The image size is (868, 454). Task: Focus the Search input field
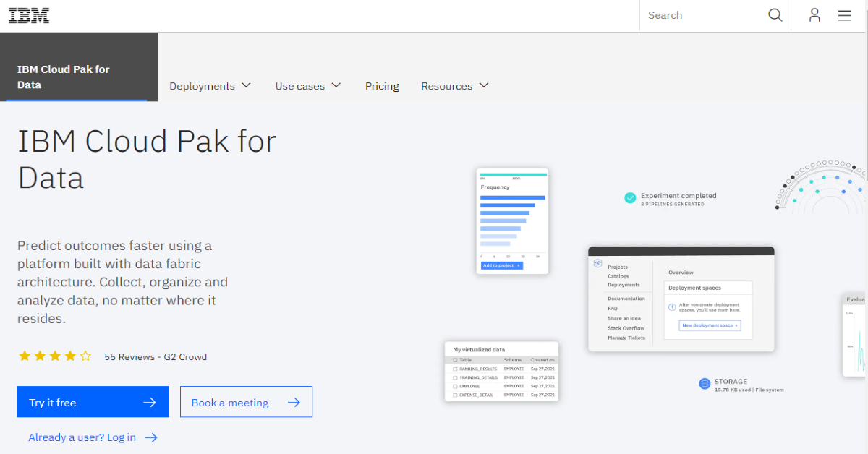(x=704, y=15)
